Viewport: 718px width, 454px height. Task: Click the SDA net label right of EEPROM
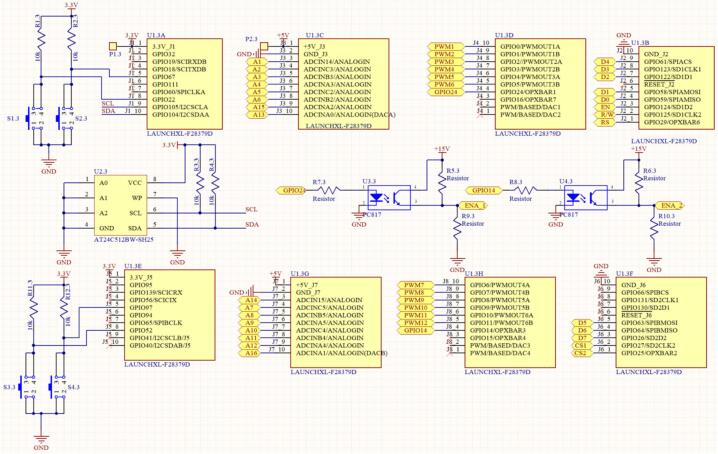(x=252, y=224)
